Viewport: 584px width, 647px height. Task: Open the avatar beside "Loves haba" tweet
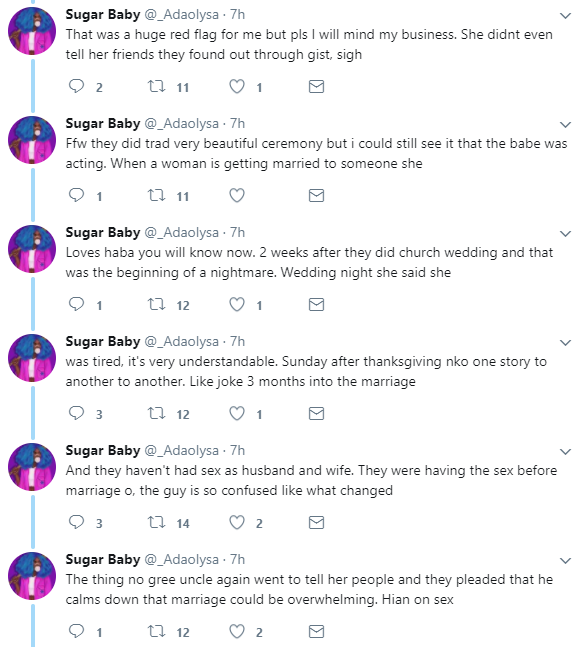tap(32, 249)
